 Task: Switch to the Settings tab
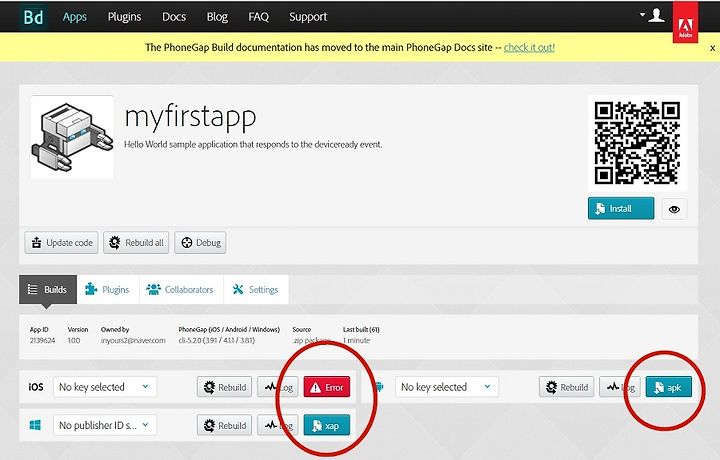(x=256, y=290)
